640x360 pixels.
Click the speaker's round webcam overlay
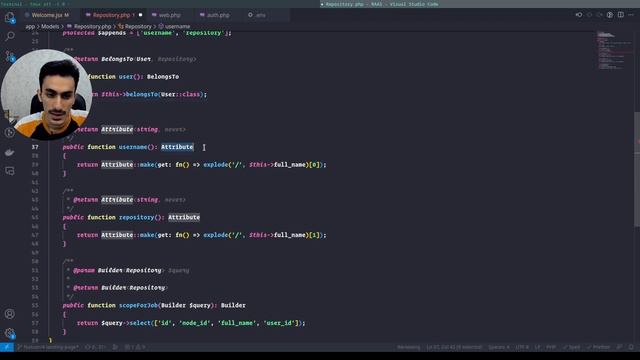pyautogui.click(x=47, y=95)
